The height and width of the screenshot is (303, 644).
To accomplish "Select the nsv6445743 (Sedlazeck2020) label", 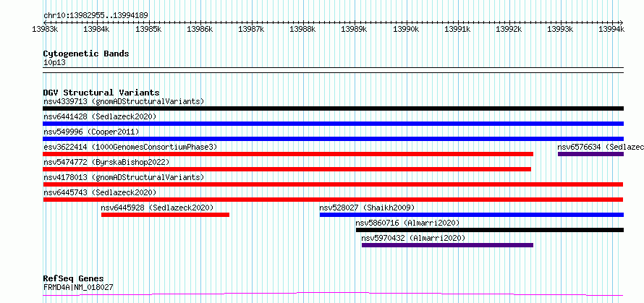I will 100,192.
